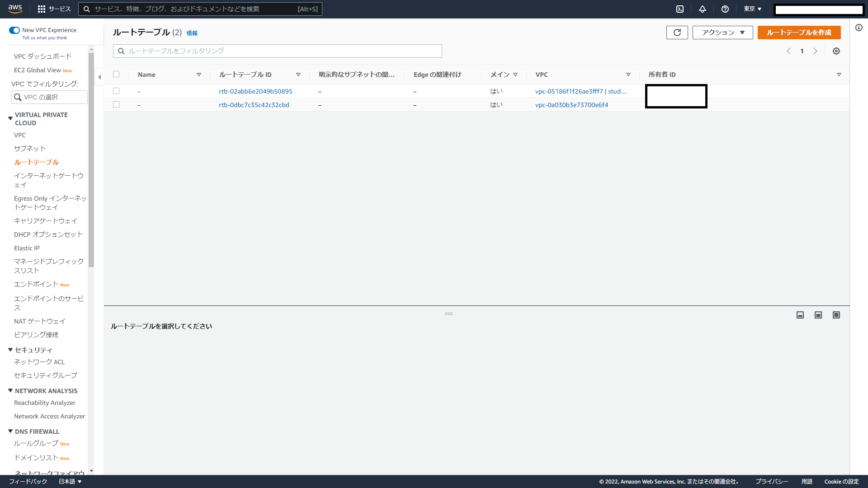
Task: Select all route tables checkbox
Action: [116, 75]
